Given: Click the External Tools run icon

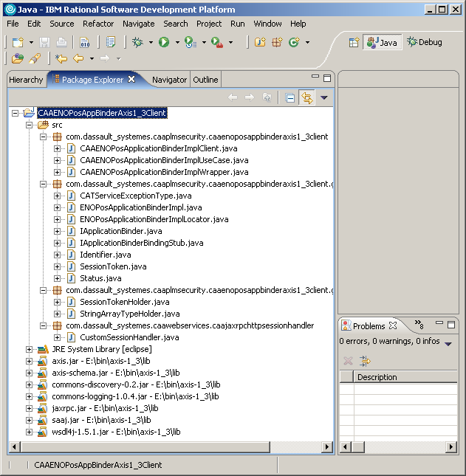Looking at the screenshot, I should coord(217,42).
